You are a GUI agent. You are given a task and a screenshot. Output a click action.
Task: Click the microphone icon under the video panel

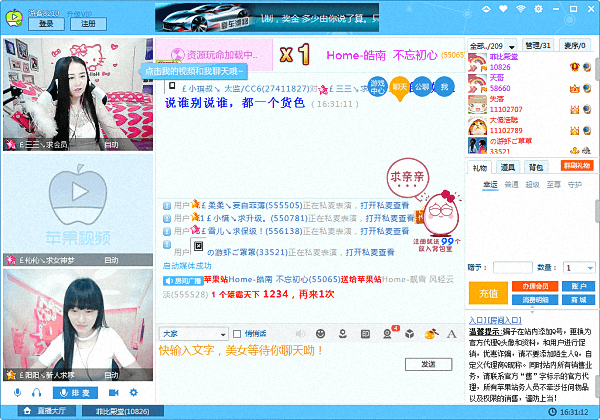pos(17,393)
